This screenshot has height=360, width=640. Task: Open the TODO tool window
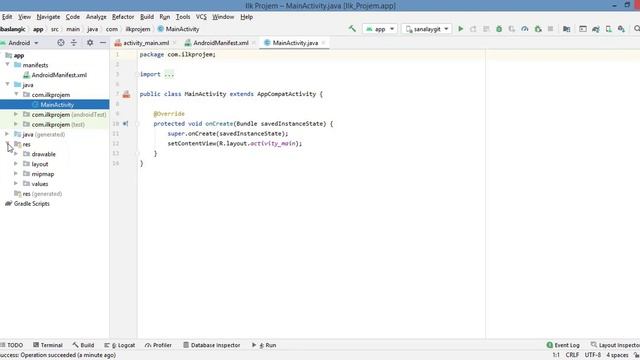point(12,345)
